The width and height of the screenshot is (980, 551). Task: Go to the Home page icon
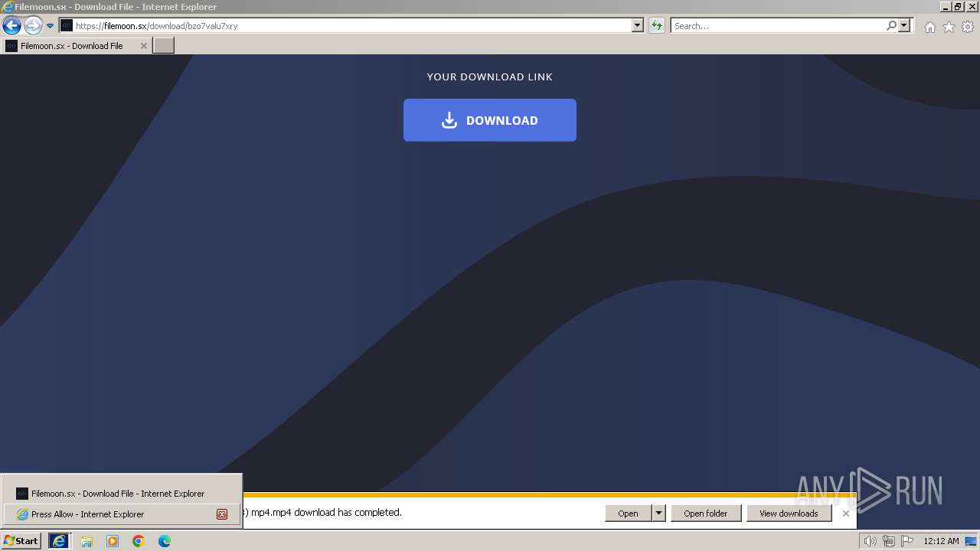pos(929,27)
